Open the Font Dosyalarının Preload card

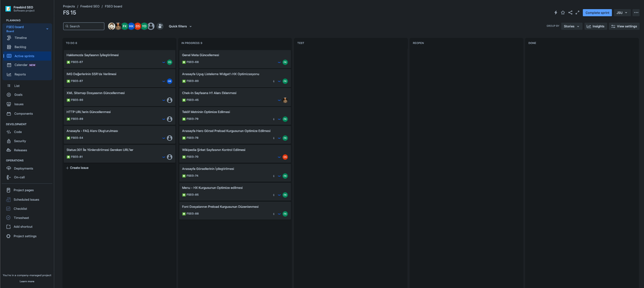pos(235,211)
